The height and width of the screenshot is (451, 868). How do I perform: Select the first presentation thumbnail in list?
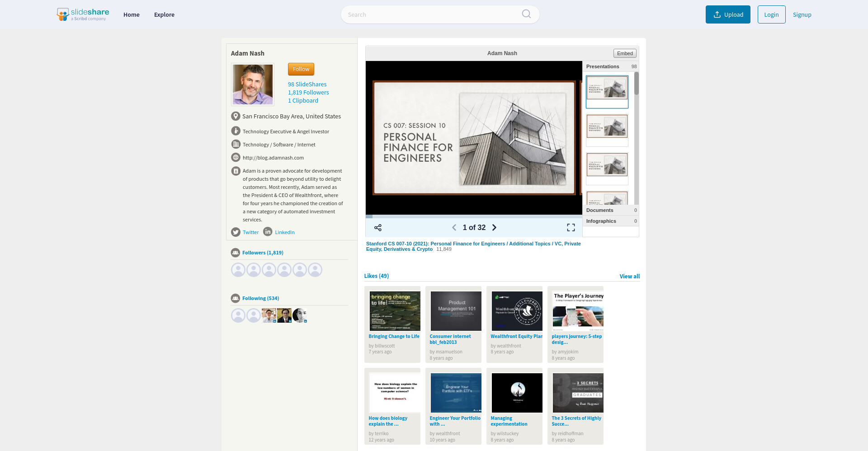pos(607,92)
